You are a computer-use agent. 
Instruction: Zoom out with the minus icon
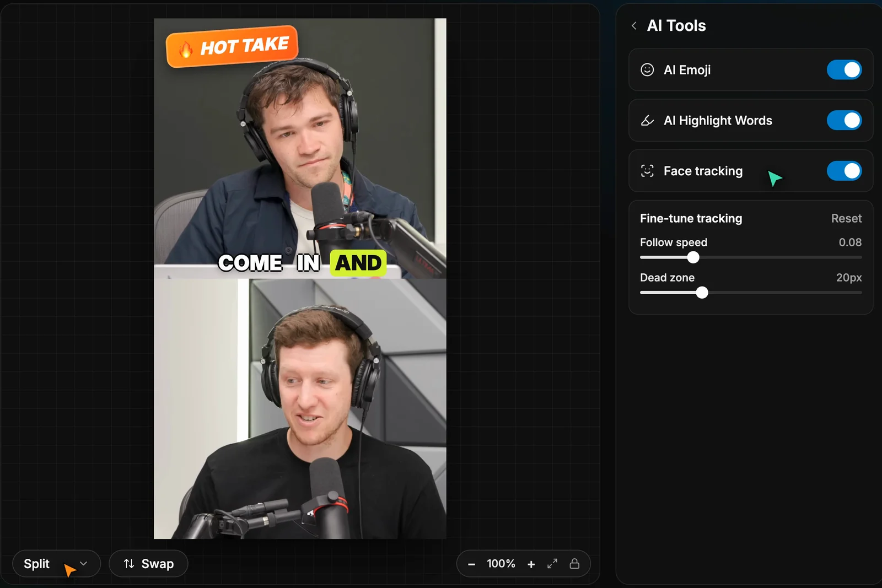pos(471,564)
